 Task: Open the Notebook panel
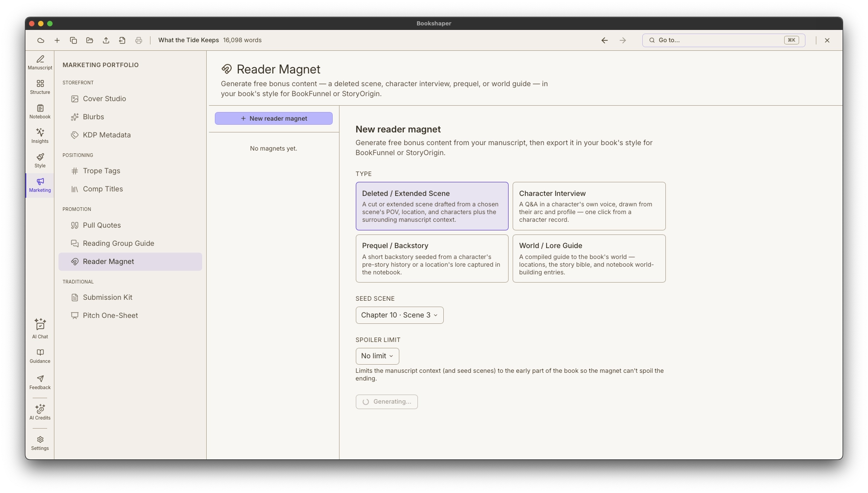pos(40,112)
